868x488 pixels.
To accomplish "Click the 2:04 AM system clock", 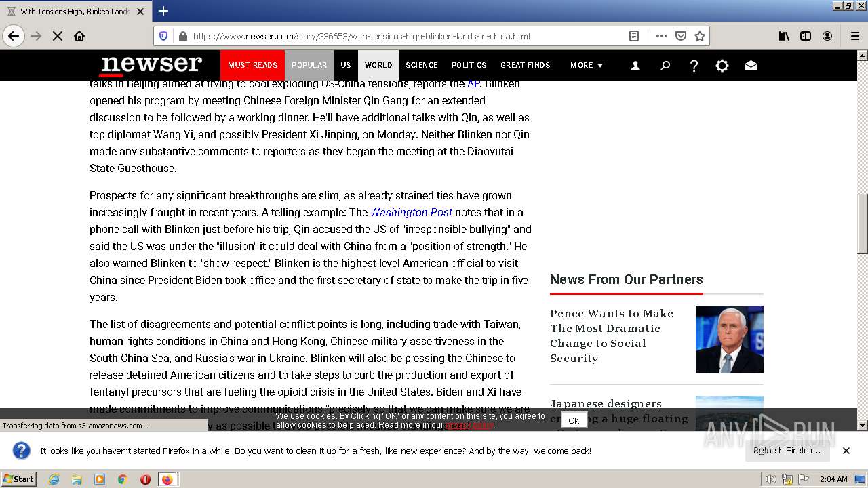I will (833, 479).
